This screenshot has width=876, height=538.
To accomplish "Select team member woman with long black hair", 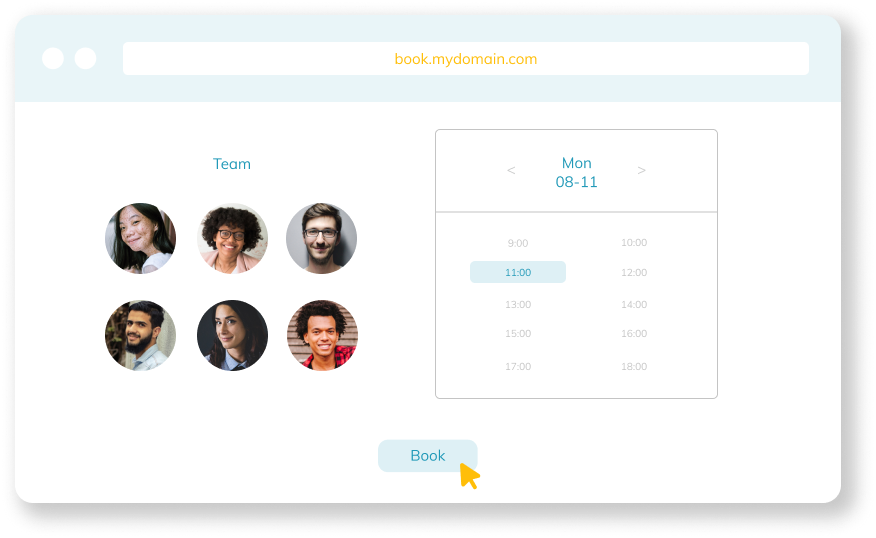I will pos(140,239).
